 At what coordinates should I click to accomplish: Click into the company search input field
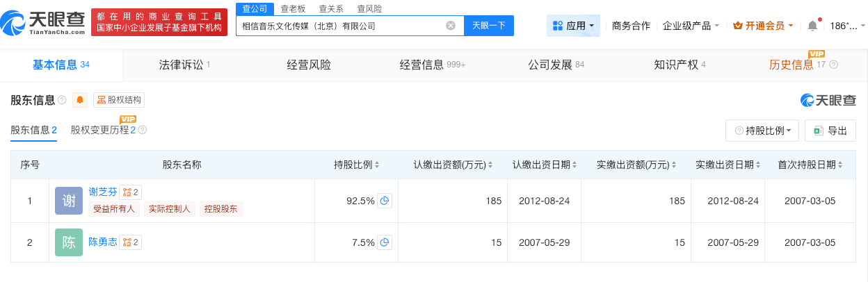tap(341, 26)
